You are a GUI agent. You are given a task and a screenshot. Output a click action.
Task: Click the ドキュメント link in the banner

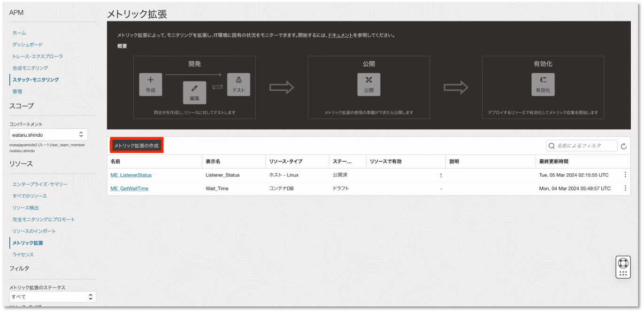coord(340,35)
